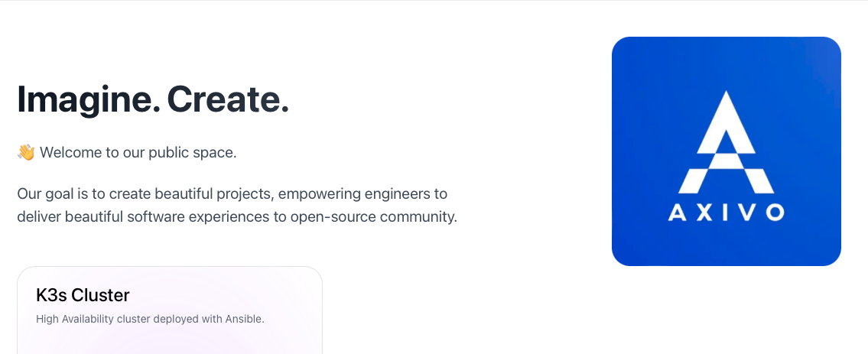Click the "public space" words
This screenshot has height=354, width=868.
(x=193, y=153)
